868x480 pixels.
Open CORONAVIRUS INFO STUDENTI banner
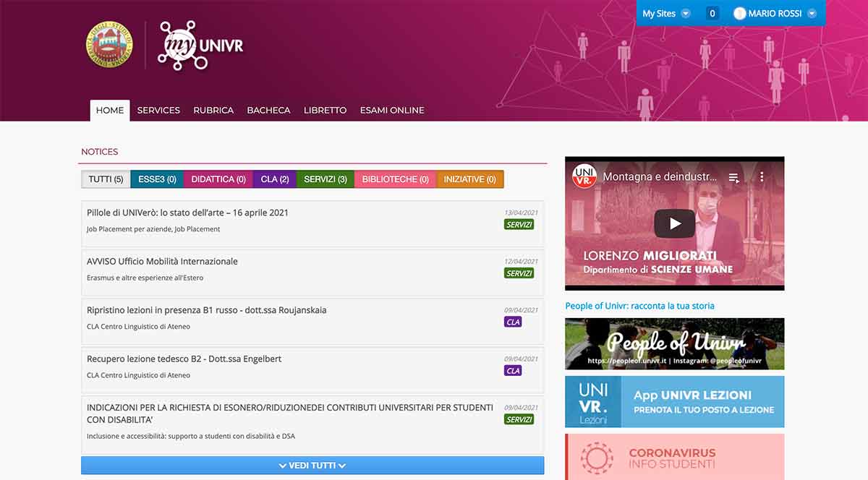point(674,457)
